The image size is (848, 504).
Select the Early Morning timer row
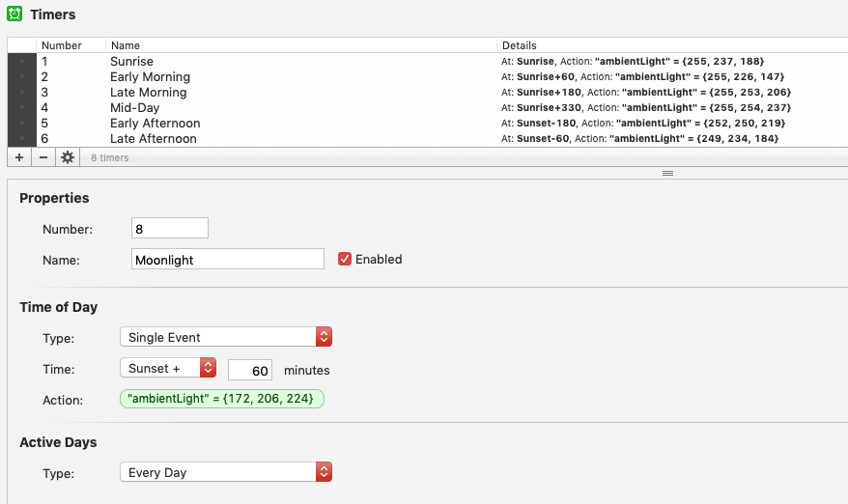[150, 77]
